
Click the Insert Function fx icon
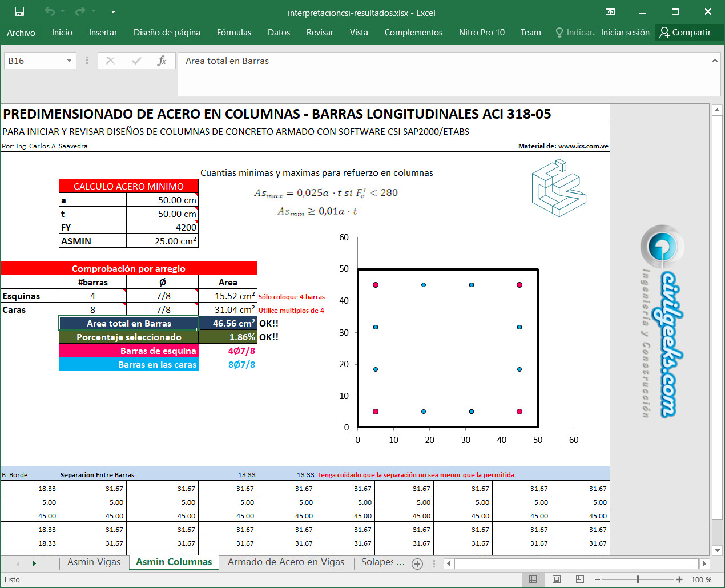click(162, 61)
